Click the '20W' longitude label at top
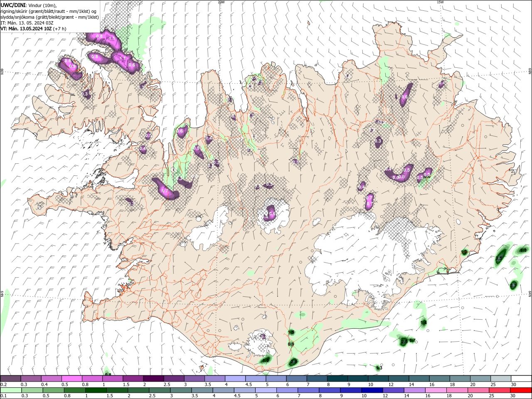Viewport: 532px width, 399px height. tap(221, 2)
